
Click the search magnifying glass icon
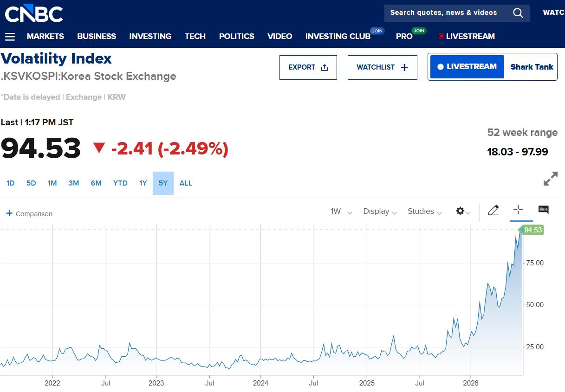[x=518, y=13]
